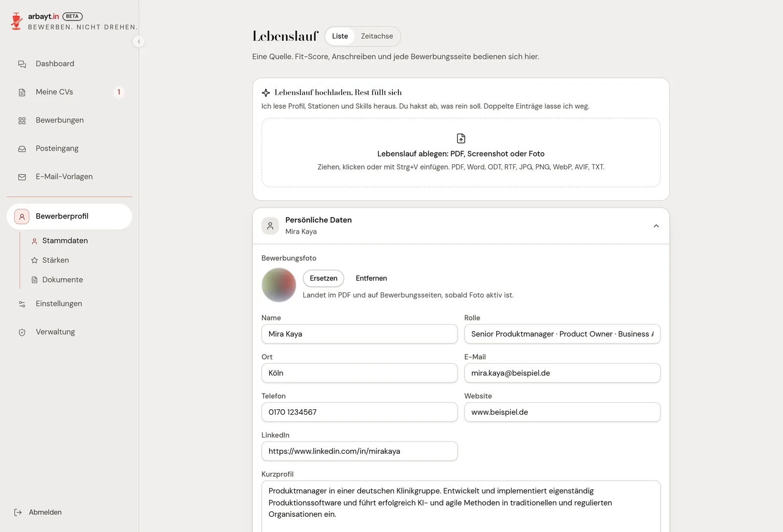Open Bewerbungen grid icon
Image resolution: width=783 pixels, height=532 pixels.
coord(22,121)
